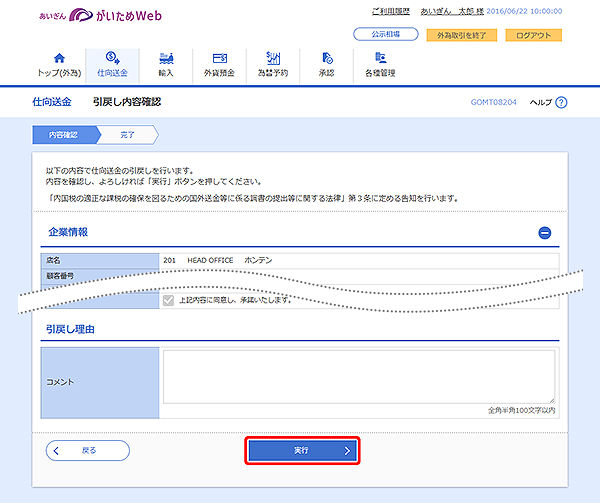Toggle the 上記内容に同意し、承諾いたします checkbox
The image size is (600, 503).
click(x=168, y=300)
